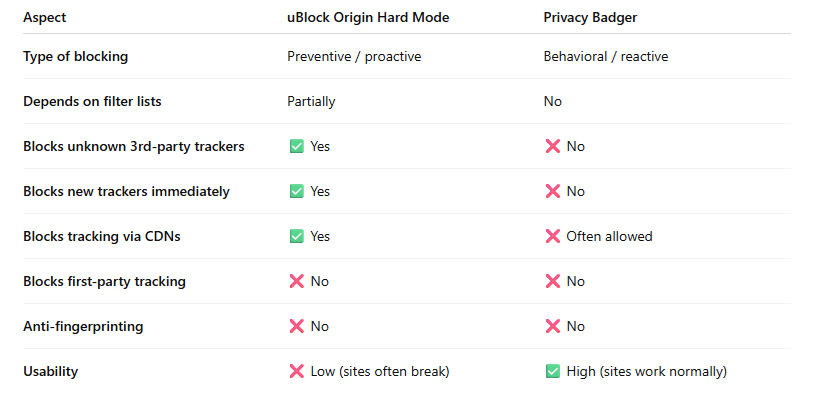Click green check in 'Blocks tracking via CDNs' row

click(x=296, y=236)
